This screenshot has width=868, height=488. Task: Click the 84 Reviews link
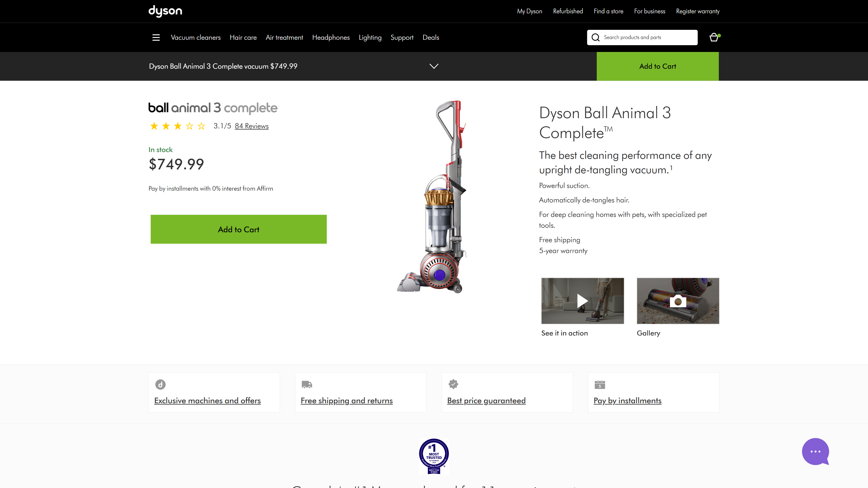[252, 126]
